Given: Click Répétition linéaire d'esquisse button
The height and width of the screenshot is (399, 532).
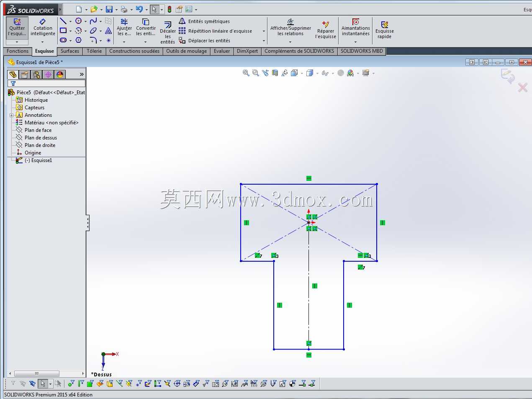Looking at the screenshot, I should (216, 31).
